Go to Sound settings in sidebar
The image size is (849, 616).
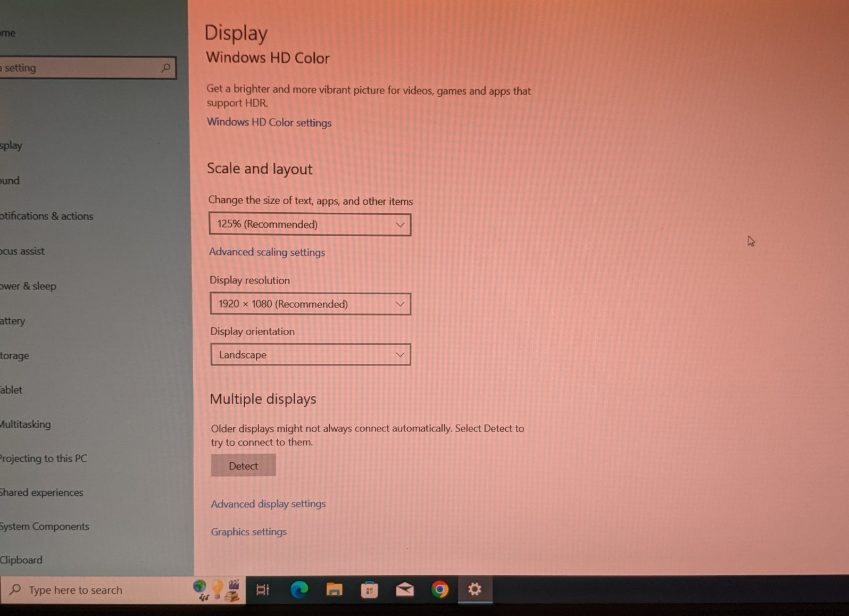pyautogui.click(x=10, y=180)
